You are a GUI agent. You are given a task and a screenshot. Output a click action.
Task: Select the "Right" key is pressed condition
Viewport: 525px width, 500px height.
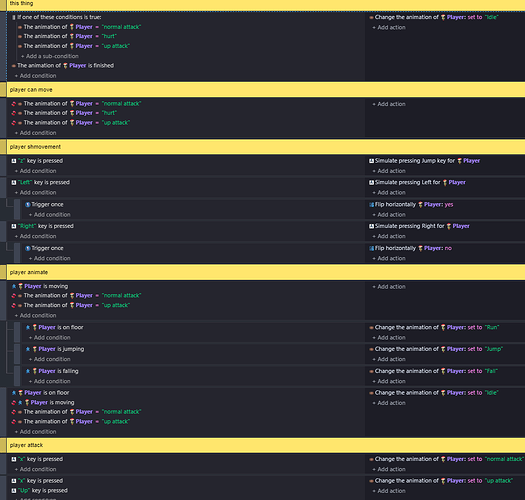click(43, 226)
